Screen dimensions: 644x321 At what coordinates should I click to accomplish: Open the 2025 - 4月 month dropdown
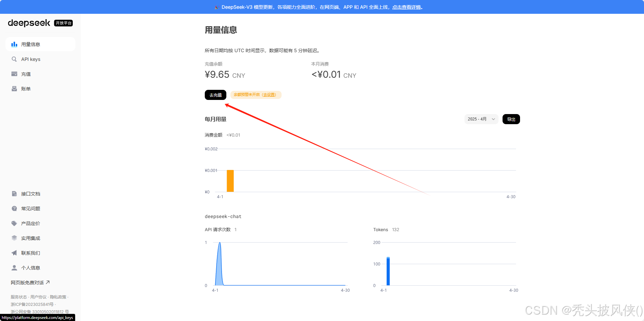pos(481,119)
